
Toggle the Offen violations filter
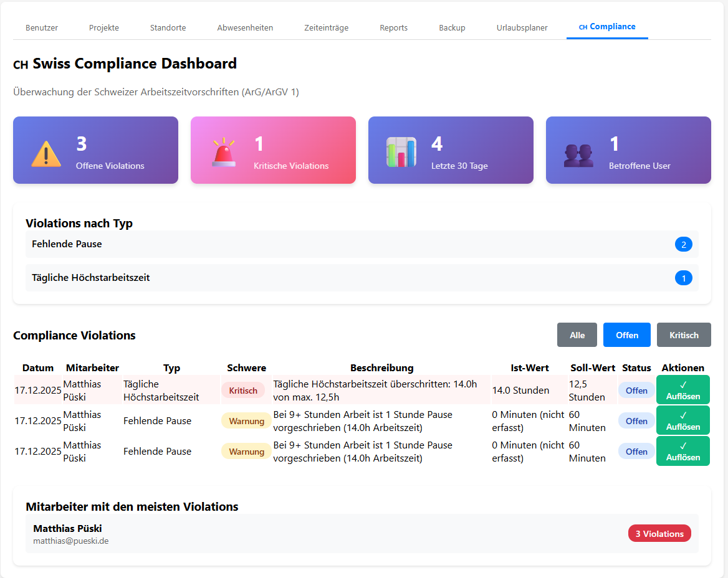click(626, 334)
